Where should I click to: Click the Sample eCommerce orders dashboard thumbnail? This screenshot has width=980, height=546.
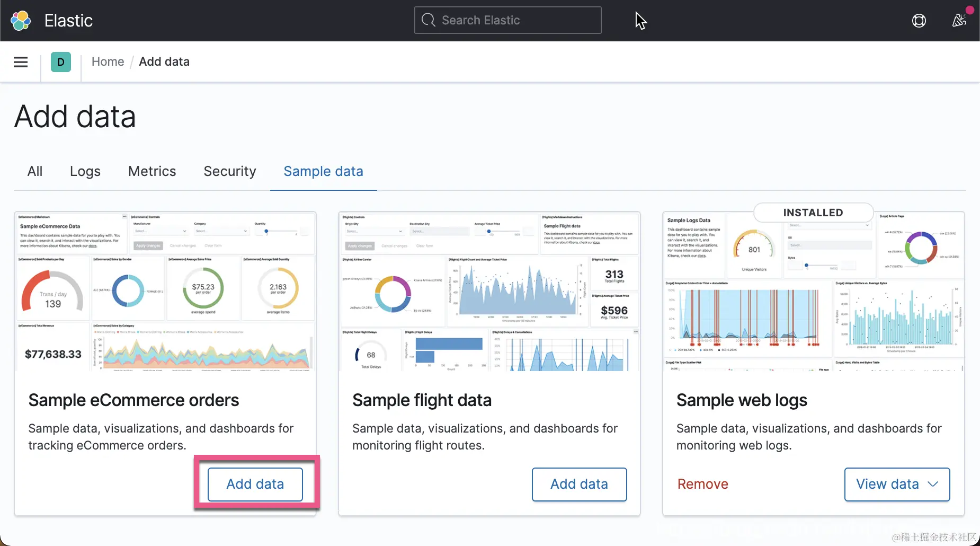coord(165,292)
